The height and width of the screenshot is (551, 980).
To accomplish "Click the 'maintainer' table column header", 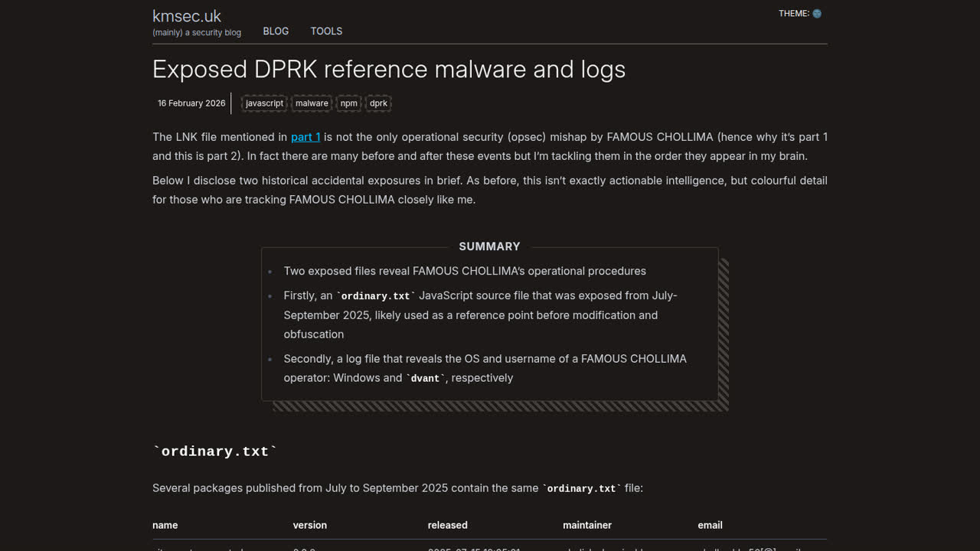I will point(587,525).
